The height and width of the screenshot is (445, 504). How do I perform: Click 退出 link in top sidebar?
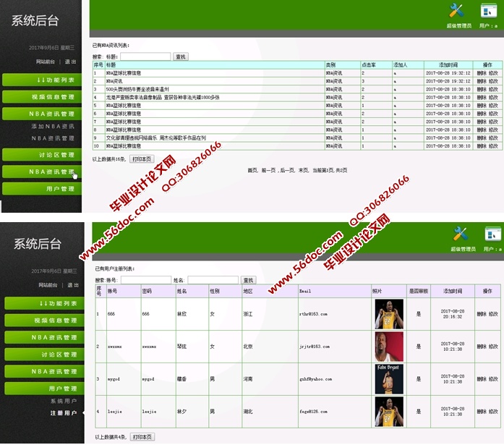point(70,62)
